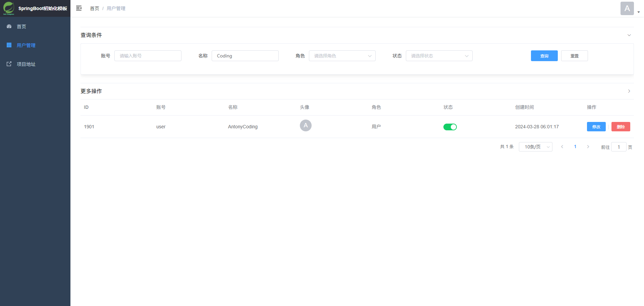Screen dimensions: 644x306
Task: Click the 用户管理 breadcrumb item
Action: point(116,8)
